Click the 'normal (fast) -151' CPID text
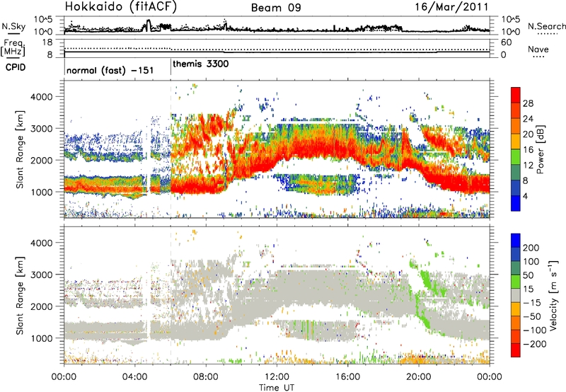566x392 pixels. (x=110, y=70)
